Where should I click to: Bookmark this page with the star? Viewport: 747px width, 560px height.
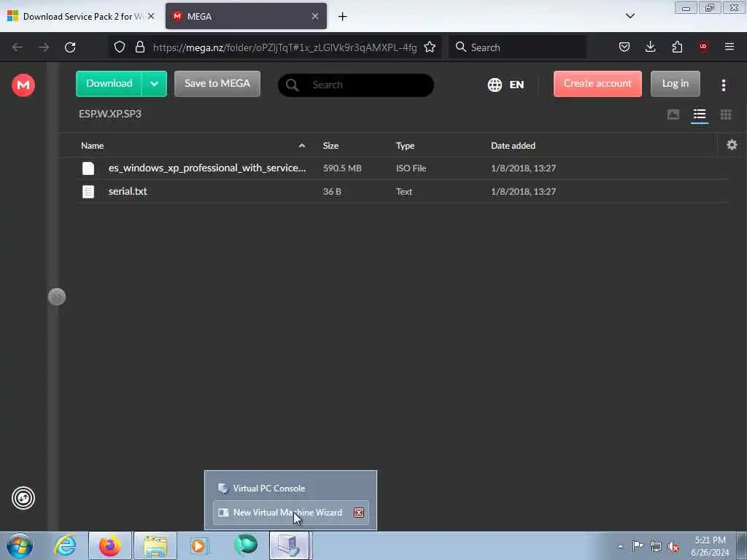tap(430, 47)
